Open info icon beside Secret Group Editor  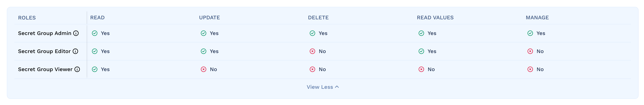tap(75, 51)
